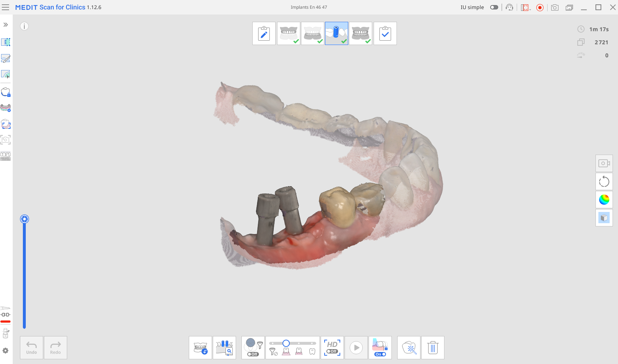The height and width of the screenshot is (364, 618).
Task: Click the scan frame count 2721
Action: (601, 42)
